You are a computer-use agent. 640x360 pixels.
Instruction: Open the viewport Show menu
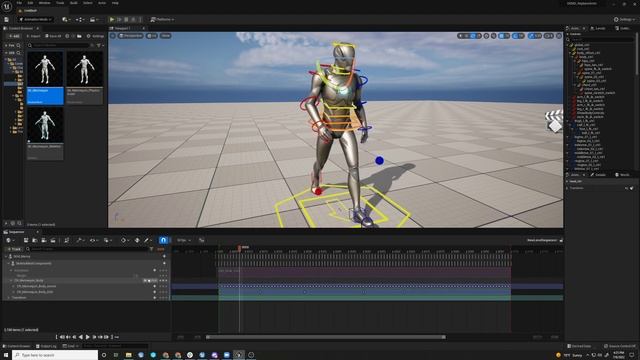pos(165,36)
